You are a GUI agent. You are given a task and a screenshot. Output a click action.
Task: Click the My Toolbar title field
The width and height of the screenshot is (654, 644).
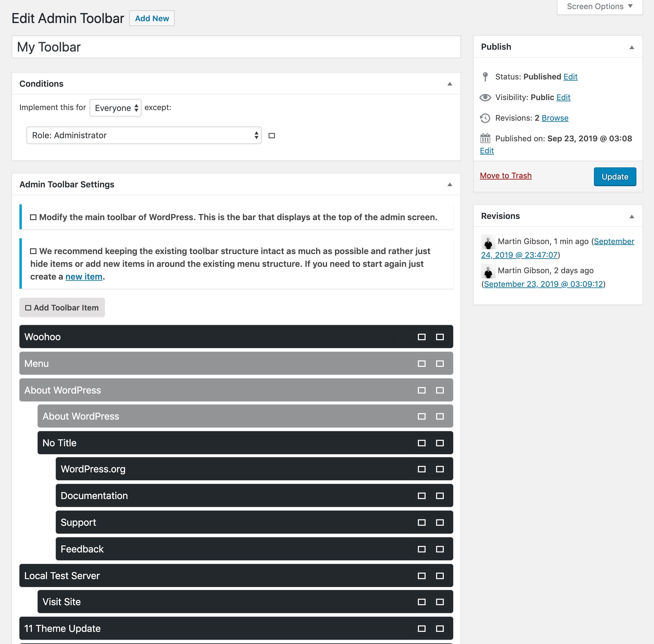click(x=236, y=47)
